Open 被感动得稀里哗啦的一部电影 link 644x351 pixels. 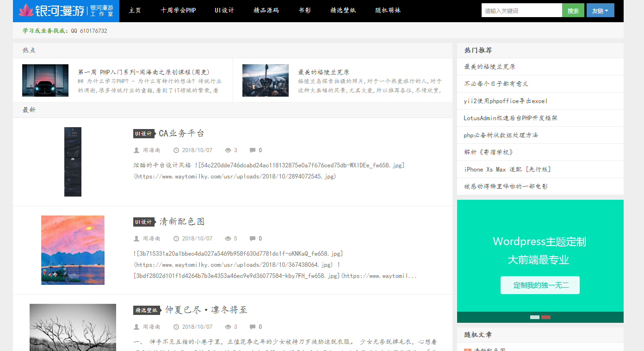[x=506, y=186]
